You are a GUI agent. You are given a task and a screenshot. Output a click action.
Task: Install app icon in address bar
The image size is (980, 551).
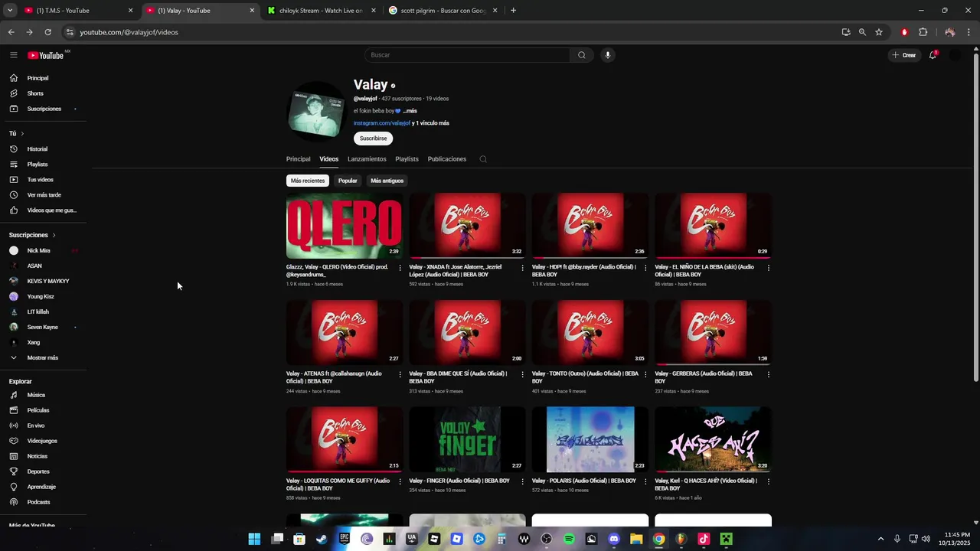point(846,32)
